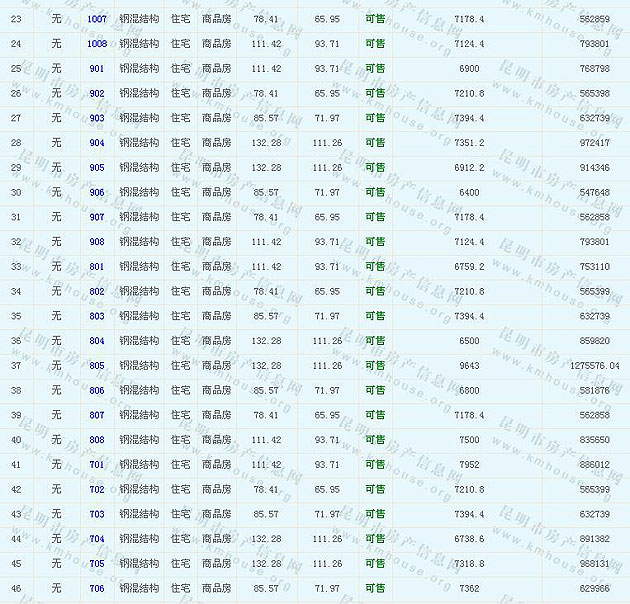Viewport: 630px width, 604px height.
Task: Open room 807 unit link
Action: [97, 415]
